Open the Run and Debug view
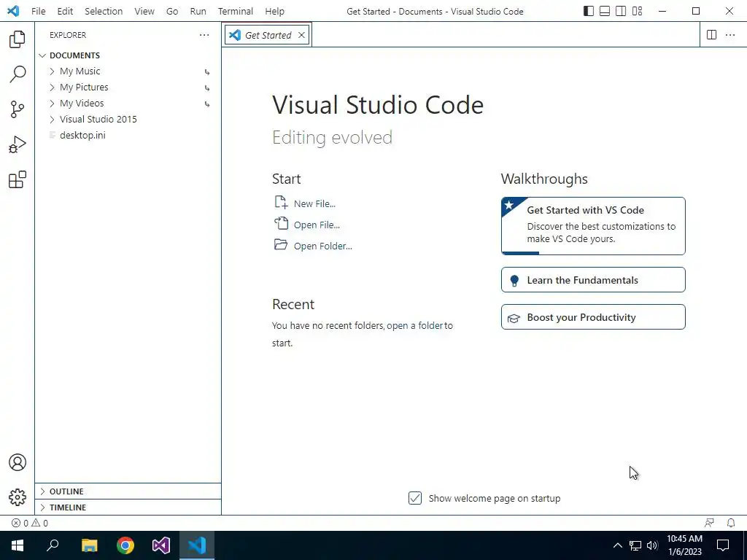This screenshot has height=560, width=747. click(18, 144)
